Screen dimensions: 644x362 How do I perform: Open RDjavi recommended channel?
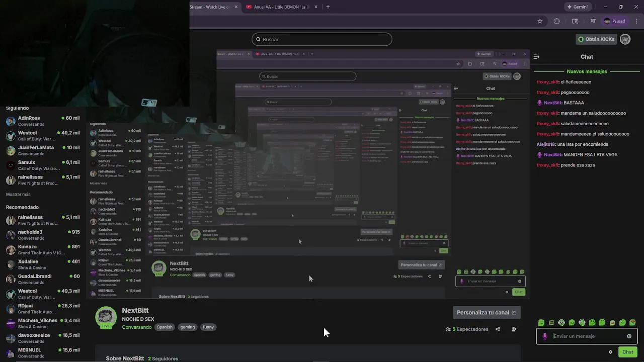click(x=43, y=309)
